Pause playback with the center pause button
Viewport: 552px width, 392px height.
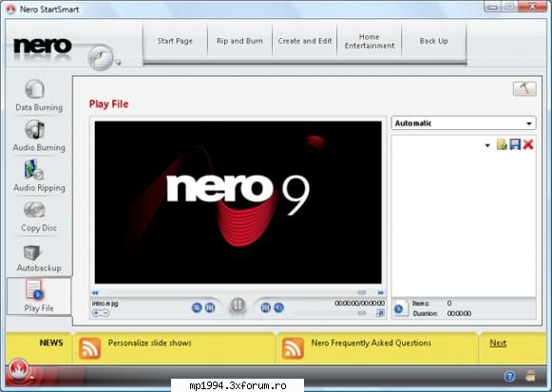coord(238,305)
